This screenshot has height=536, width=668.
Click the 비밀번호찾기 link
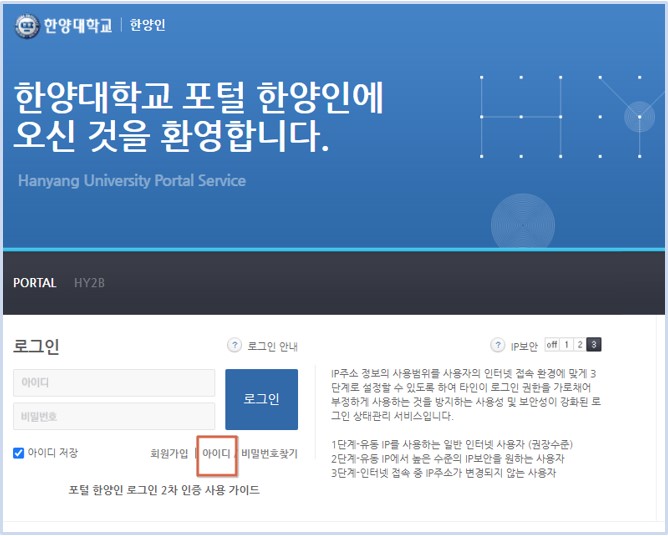[269, 453]
